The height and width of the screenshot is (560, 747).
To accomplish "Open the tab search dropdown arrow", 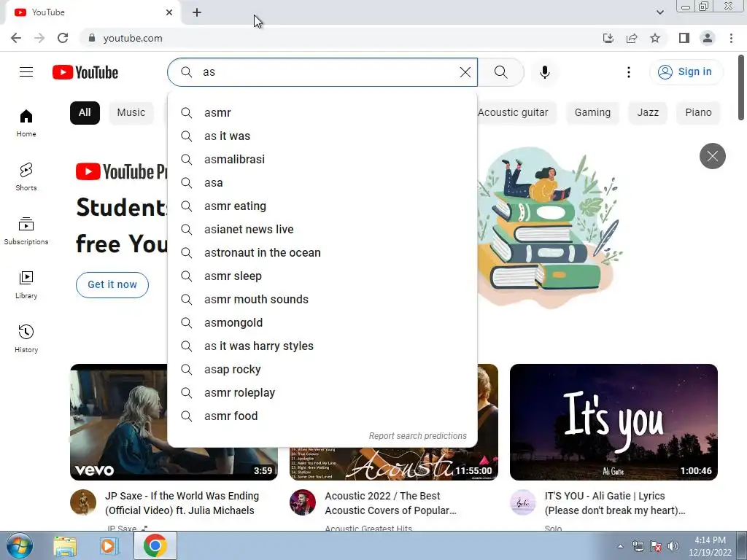I will (x=659, y=12).
